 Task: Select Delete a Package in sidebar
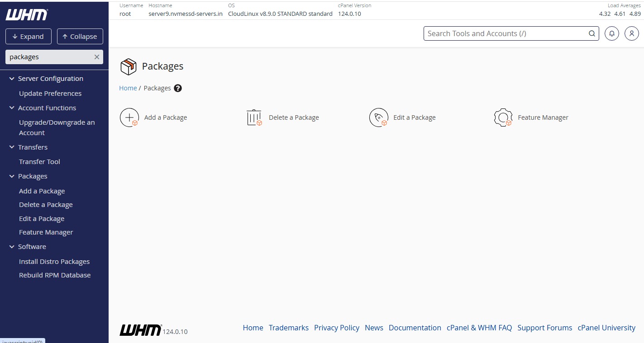click(46, 205)
